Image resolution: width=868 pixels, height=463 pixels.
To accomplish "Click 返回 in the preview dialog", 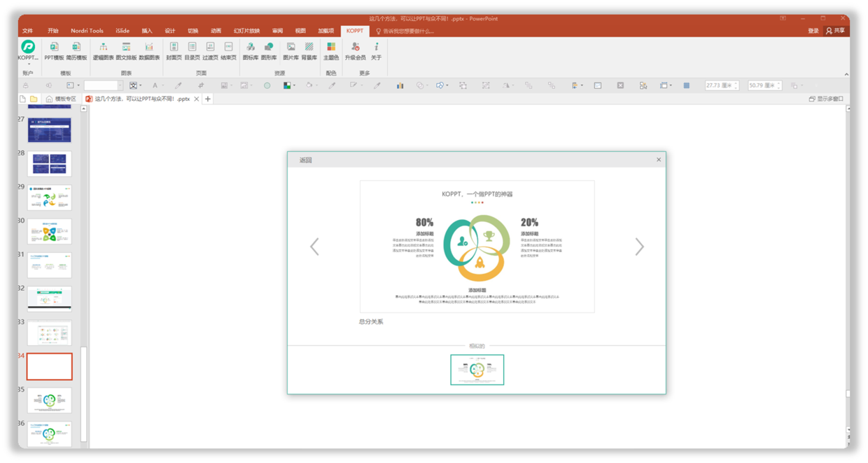I will 306,160.
